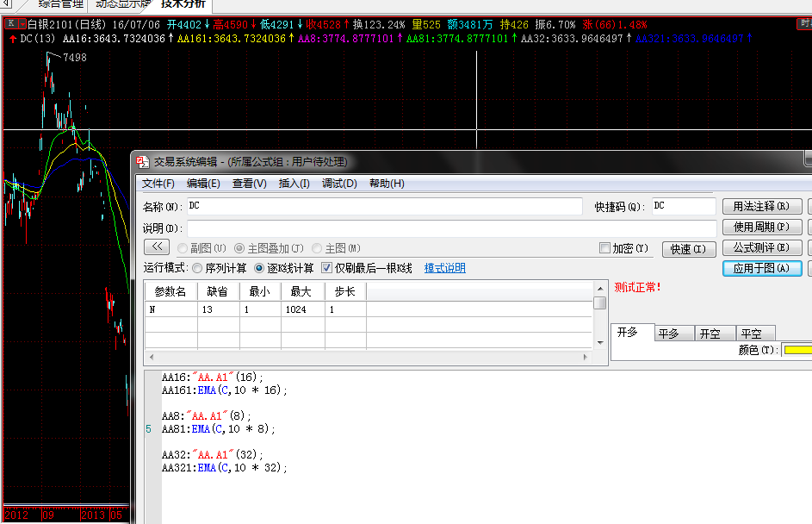Open the 插入(I) menu
Screen dimensions: 812x524
[x=294, y=184]
